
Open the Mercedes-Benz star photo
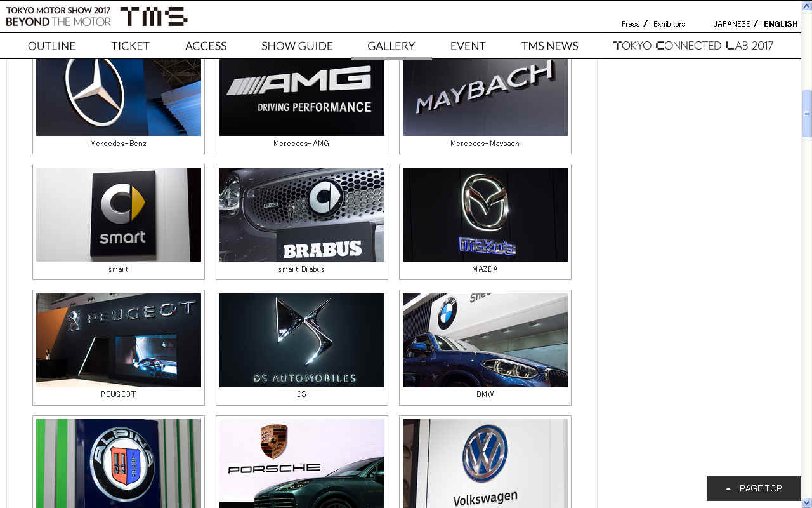click(119, 97)
